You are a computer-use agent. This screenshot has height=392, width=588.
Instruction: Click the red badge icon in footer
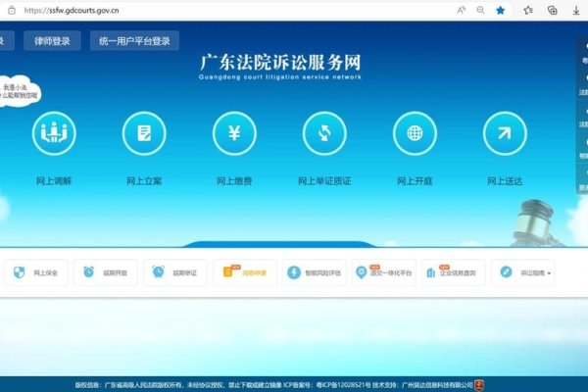(x=479, y=385)
